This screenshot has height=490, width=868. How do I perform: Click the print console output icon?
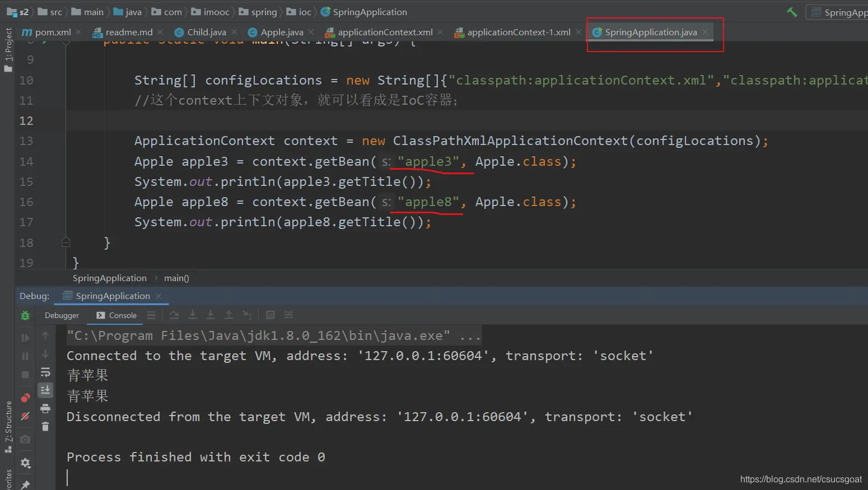[x=45, y=408]
